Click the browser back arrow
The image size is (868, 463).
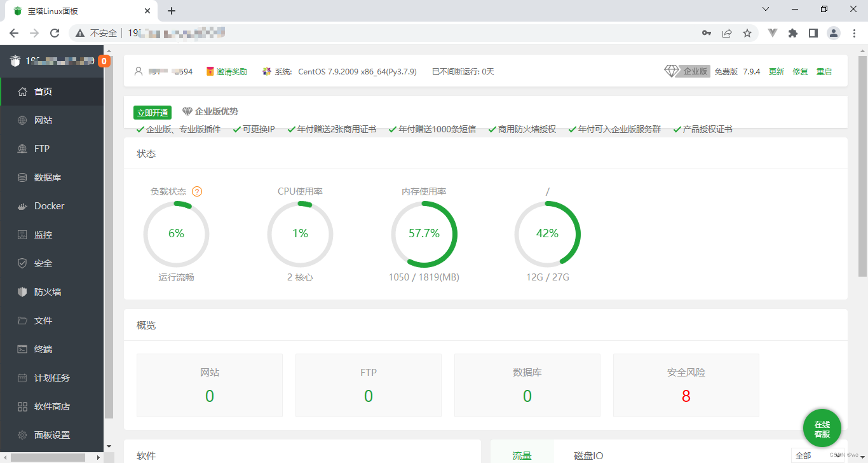click(x=14, y=33)
